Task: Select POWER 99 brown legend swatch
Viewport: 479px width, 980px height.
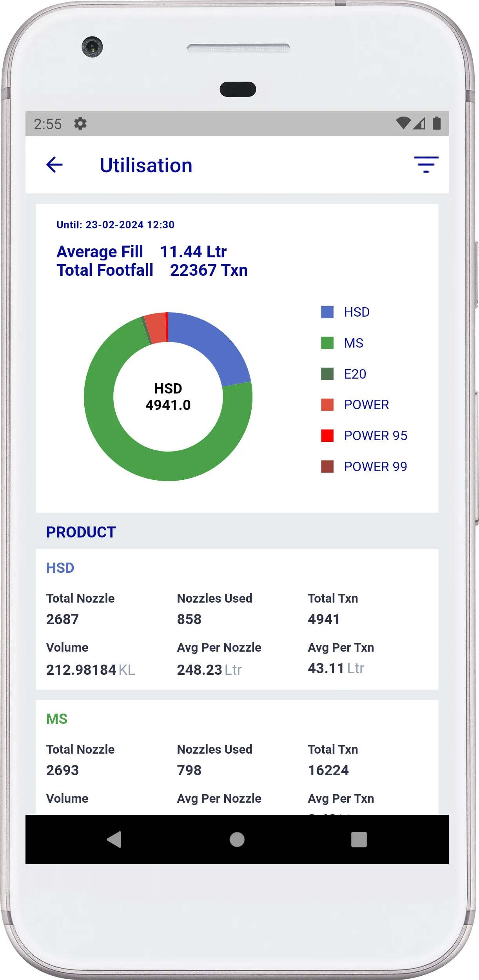Action: (327, 466)
